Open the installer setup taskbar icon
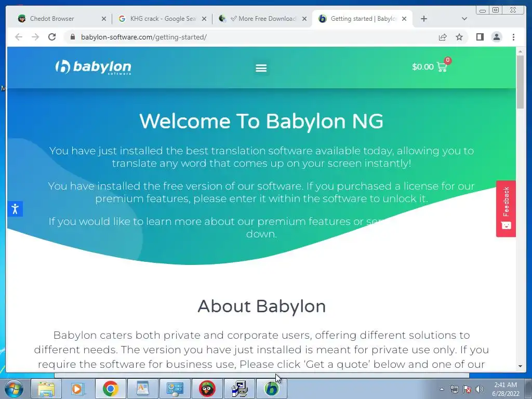 point(239,389)
